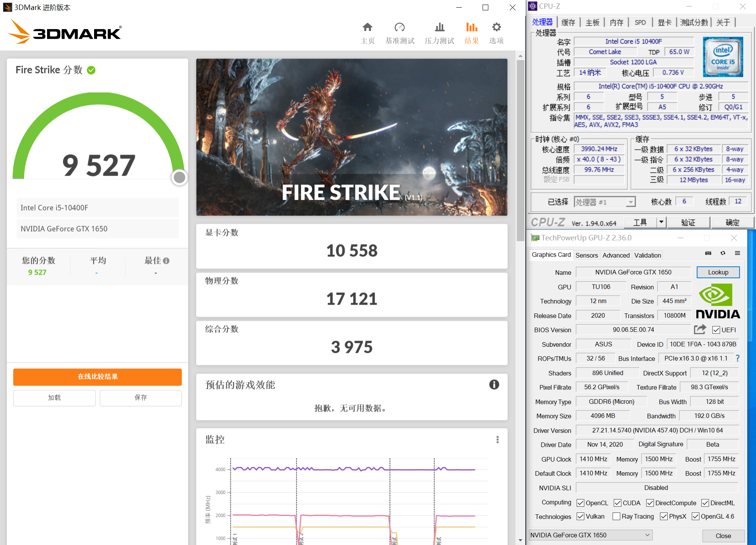Click the Fire Strike scene thumbnail image
The height and width of the screenshot is (545, 756).
pos(352,137)
